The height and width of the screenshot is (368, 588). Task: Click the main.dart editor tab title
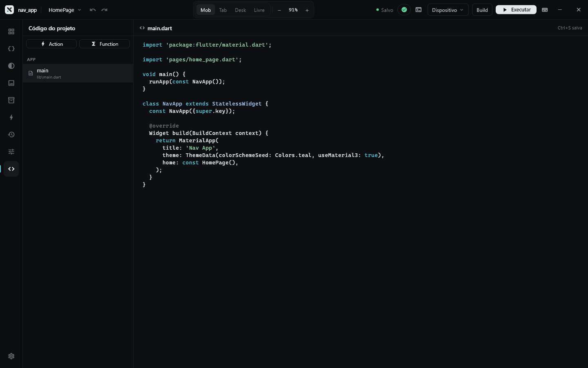pyautogui.click(x=160, y=28)
